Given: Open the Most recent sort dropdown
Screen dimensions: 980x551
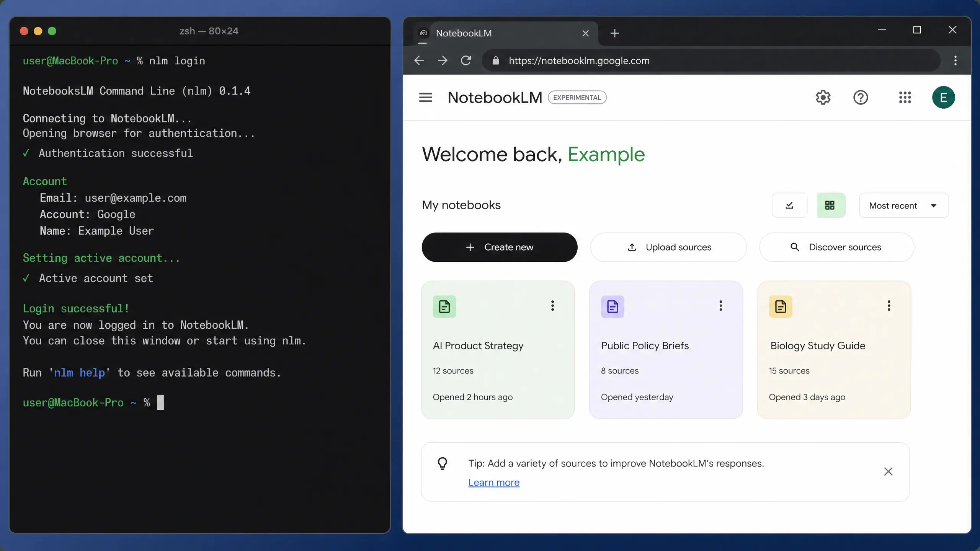Looking at the screenshot, I should (904, 205).
